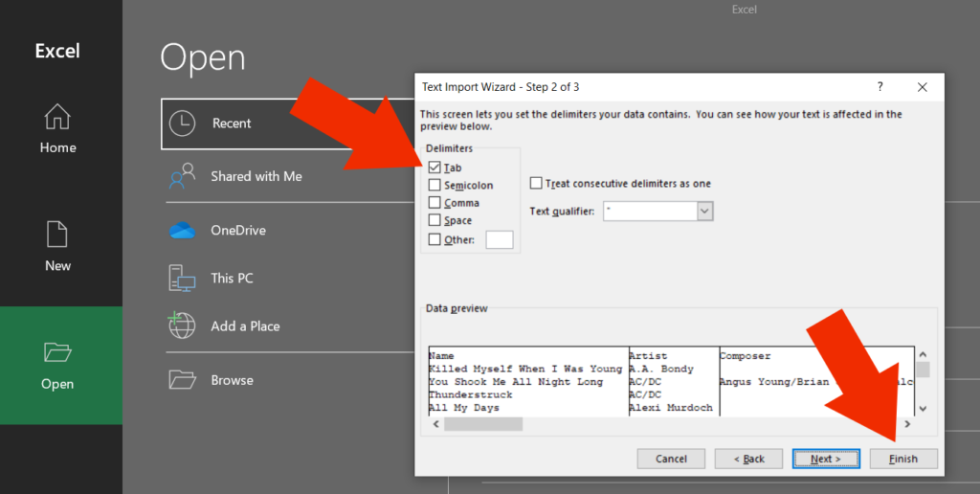
Task: Click 'All My Days' in data preview
Action: point(464,408)
